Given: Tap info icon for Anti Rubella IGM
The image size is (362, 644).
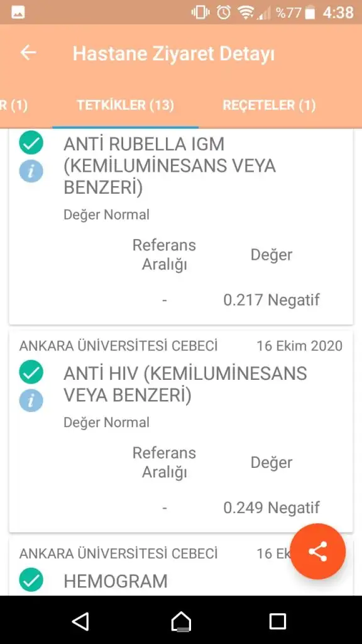Looking at the screenshot, I should pos(31,171).
